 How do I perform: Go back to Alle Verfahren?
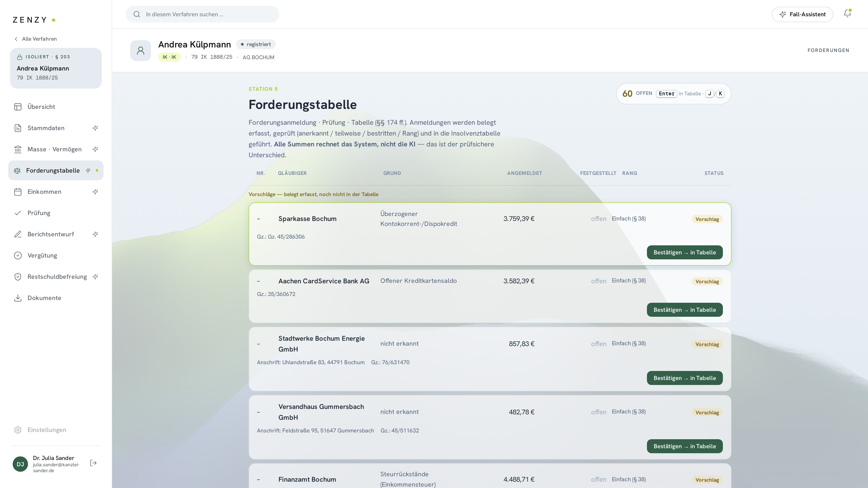(x=35, y=39)
